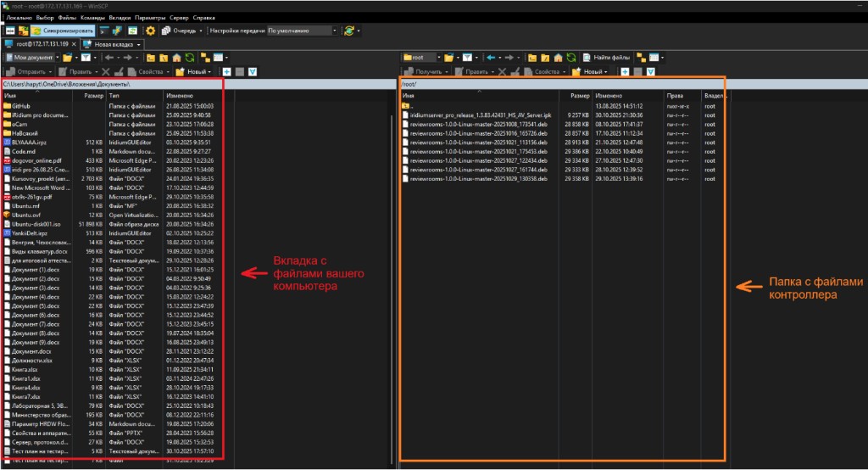Image resolution: width=868 pixels, height=470 pixels.
Task: Go to parent directory in local panel
Action: (151, 58)
